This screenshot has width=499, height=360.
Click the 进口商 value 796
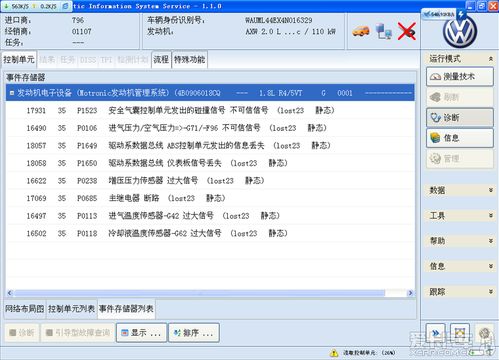(x=78, y=20)
